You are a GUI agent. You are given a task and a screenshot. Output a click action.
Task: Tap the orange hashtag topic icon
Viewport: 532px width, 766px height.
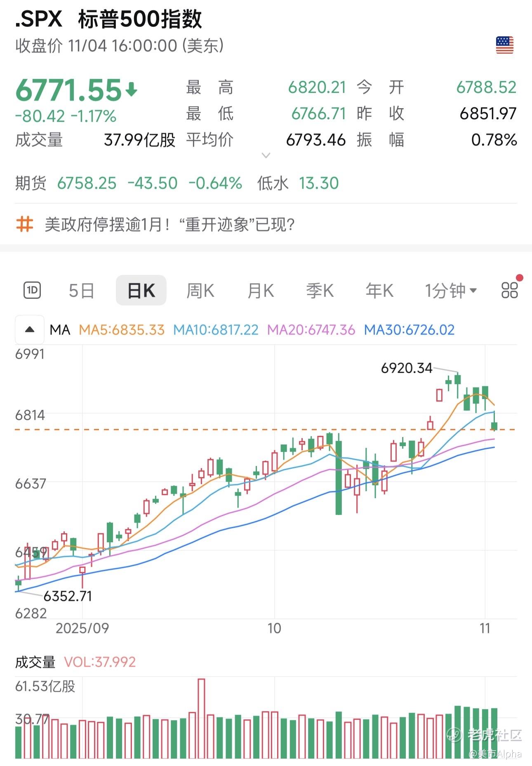[x=24, y=225]
